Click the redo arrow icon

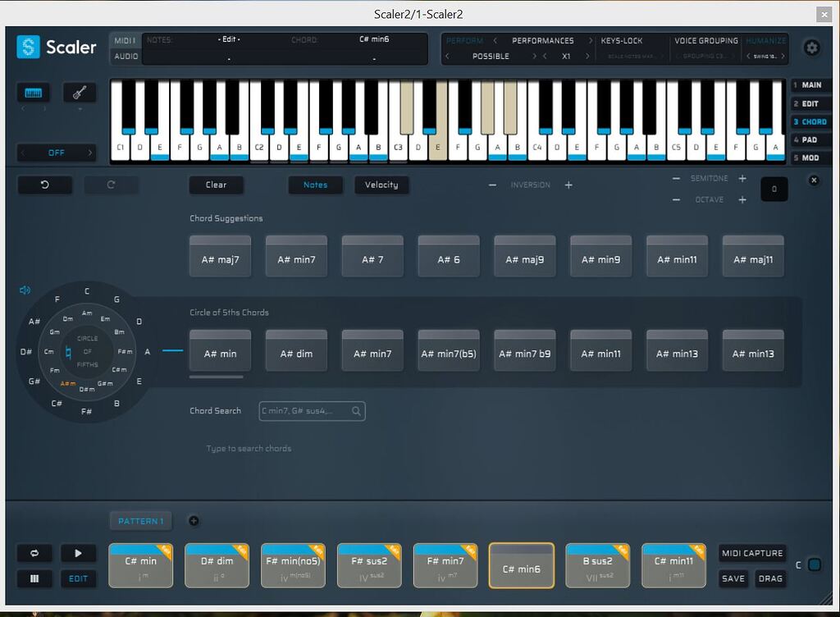pos(112,185)
